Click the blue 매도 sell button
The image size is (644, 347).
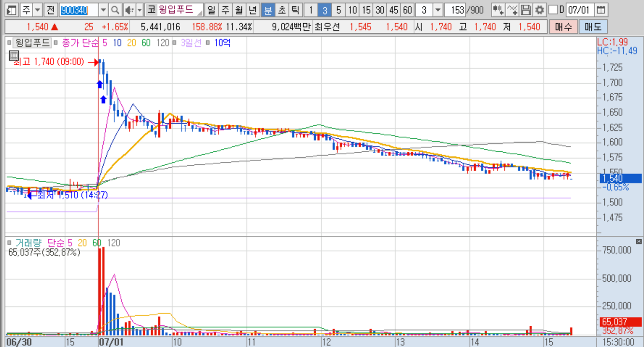[593, 27]
